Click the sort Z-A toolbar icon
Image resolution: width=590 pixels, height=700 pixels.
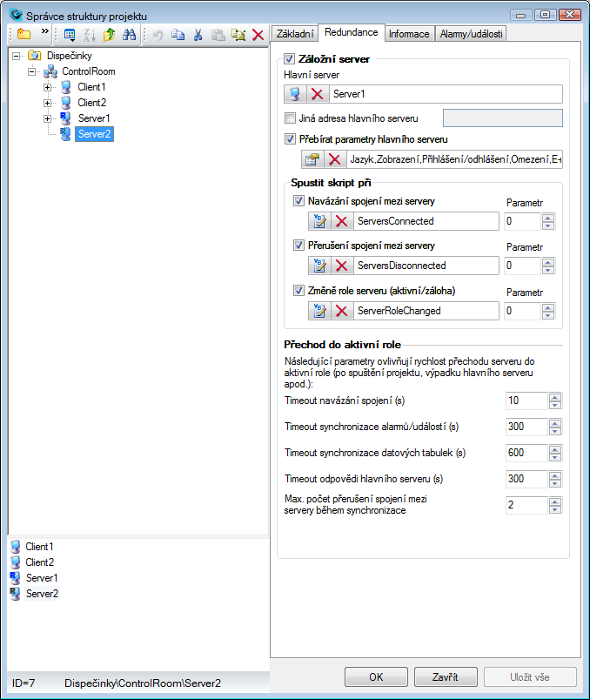[x=90, y=35]
